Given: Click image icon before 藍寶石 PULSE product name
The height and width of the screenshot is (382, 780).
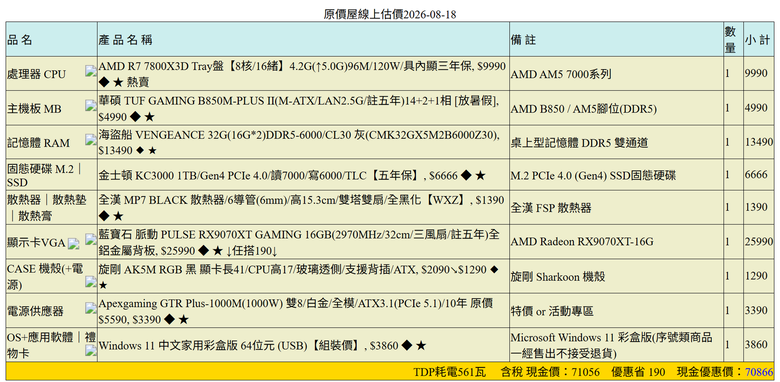Looking at the screenshot, I should [x=91, y=239].
